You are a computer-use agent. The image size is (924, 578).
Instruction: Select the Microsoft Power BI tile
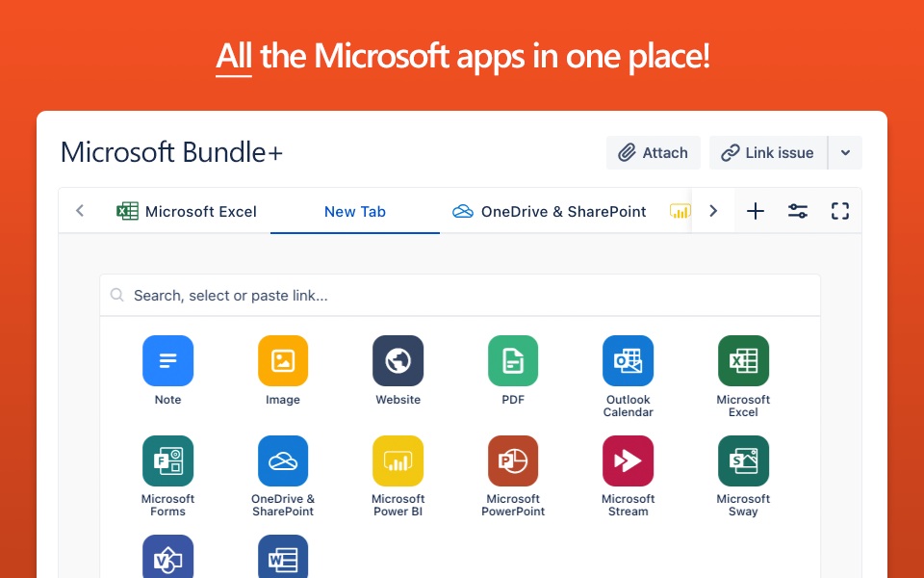coord(398,461)
